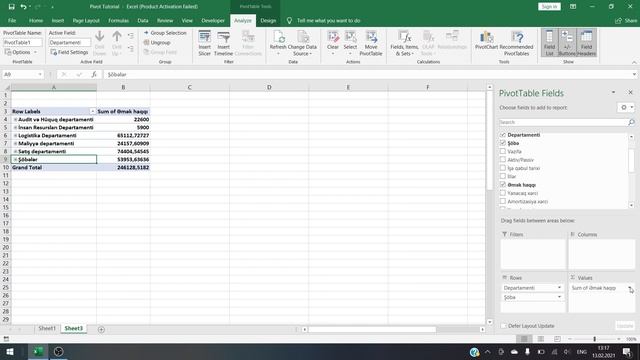Viewport: 640px width, 360px height.
Task: Open Şöbə dropdown in Rows area
Action: [x=559, y=297]
